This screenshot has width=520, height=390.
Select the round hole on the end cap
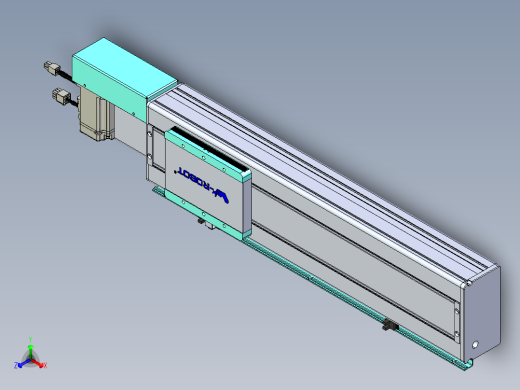pos(475,344)
